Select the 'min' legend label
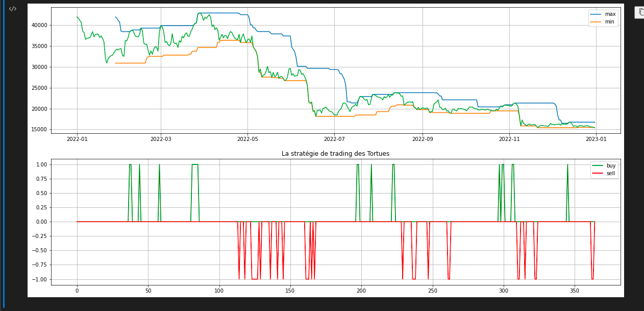Viewport: 644px width, 311px height. point(609,22)
